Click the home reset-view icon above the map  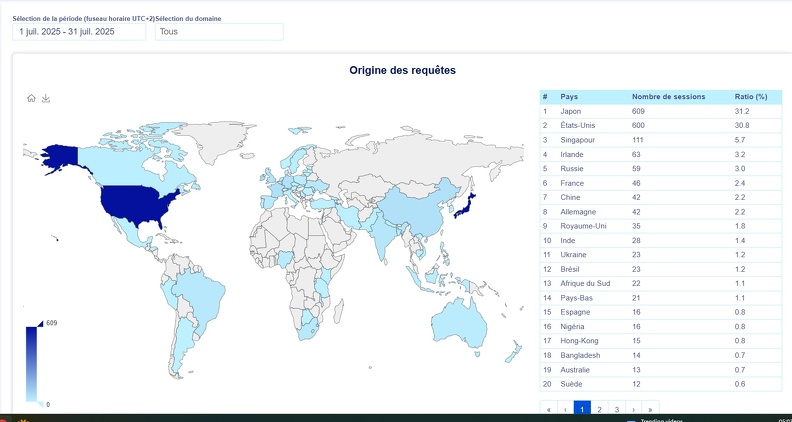31,98
